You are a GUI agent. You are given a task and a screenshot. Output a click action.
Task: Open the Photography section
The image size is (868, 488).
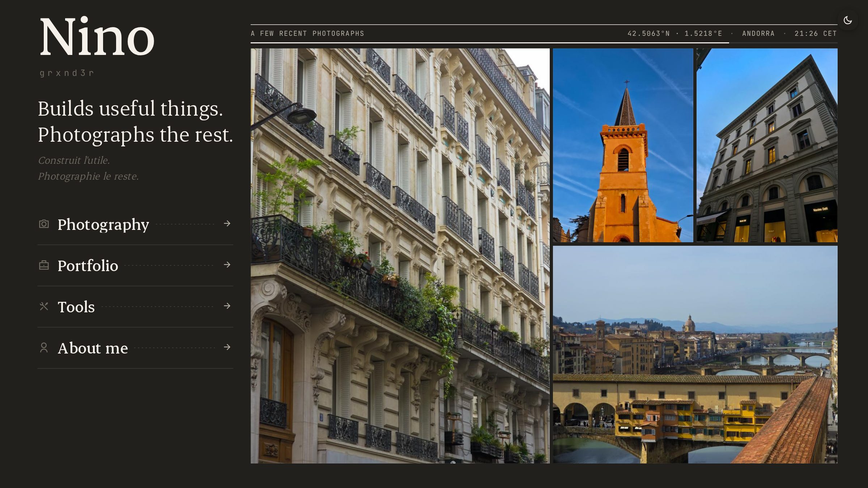point(135,224)
